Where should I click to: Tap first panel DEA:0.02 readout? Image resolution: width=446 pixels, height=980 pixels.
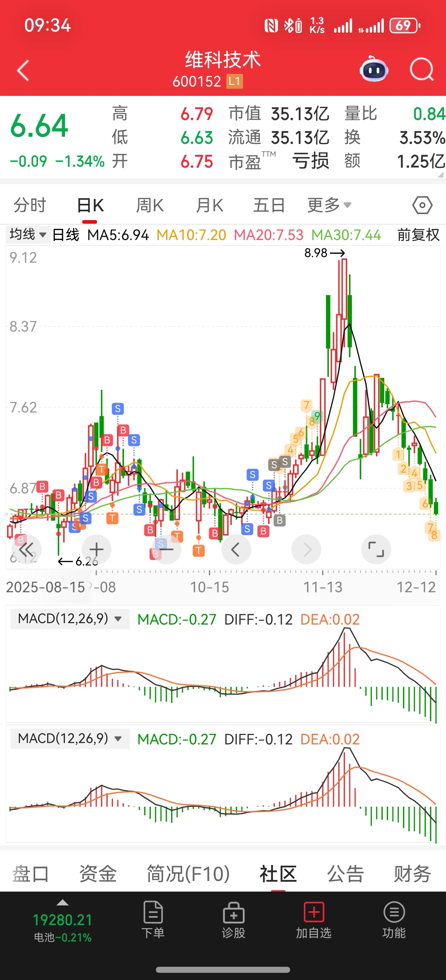(x=330, y=619)
